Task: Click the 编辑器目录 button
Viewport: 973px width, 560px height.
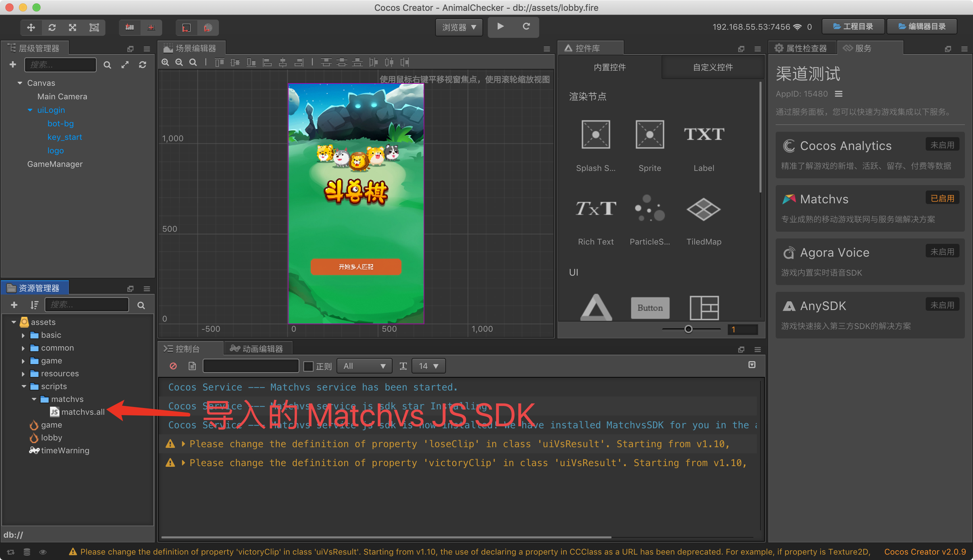Action: (921, 27)
